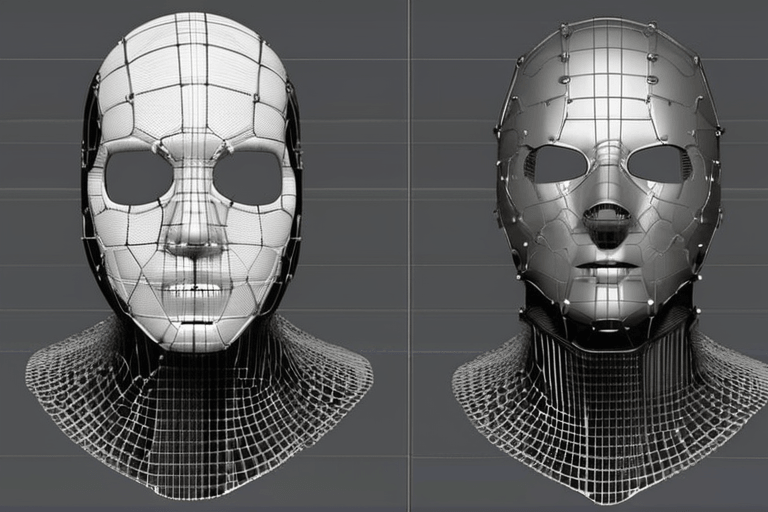
Task: Select left eye hole of white mask
Action: pyautogui.click(x=138, y=177)
